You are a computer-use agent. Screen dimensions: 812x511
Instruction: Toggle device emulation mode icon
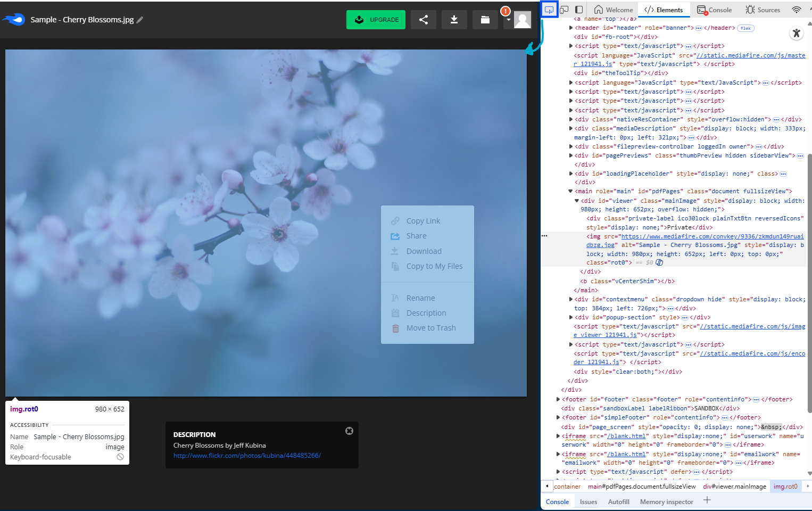pyautogui.click(x=564, y=10)
